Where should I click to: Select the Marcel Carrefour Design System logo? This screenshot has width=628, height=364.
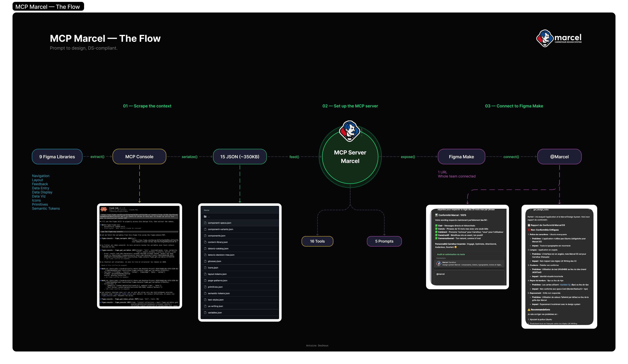(559, 38)
